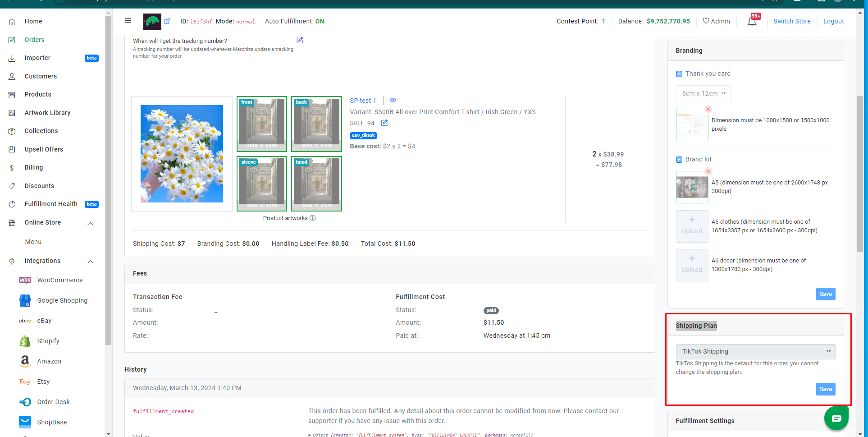Collapse the Integrations sidebar section
The height and width of the screenshot is (437, 868).
coord(91,262)
